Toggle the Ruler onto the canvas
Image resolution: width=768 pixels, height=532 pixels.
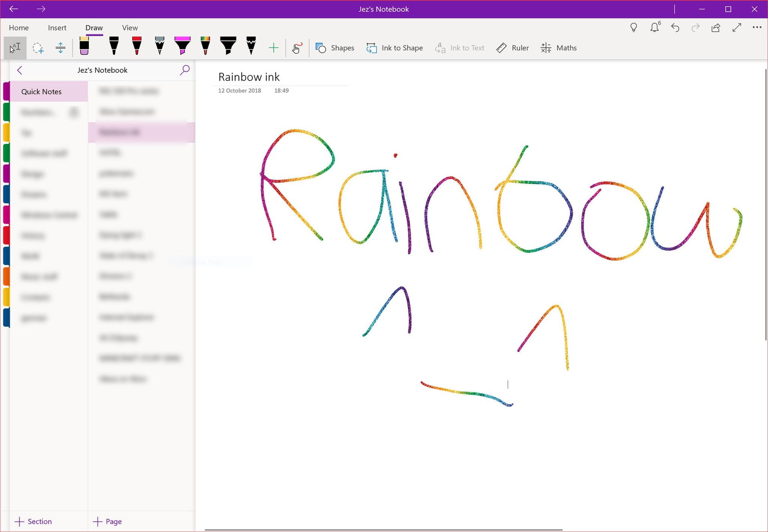[512, 48]
